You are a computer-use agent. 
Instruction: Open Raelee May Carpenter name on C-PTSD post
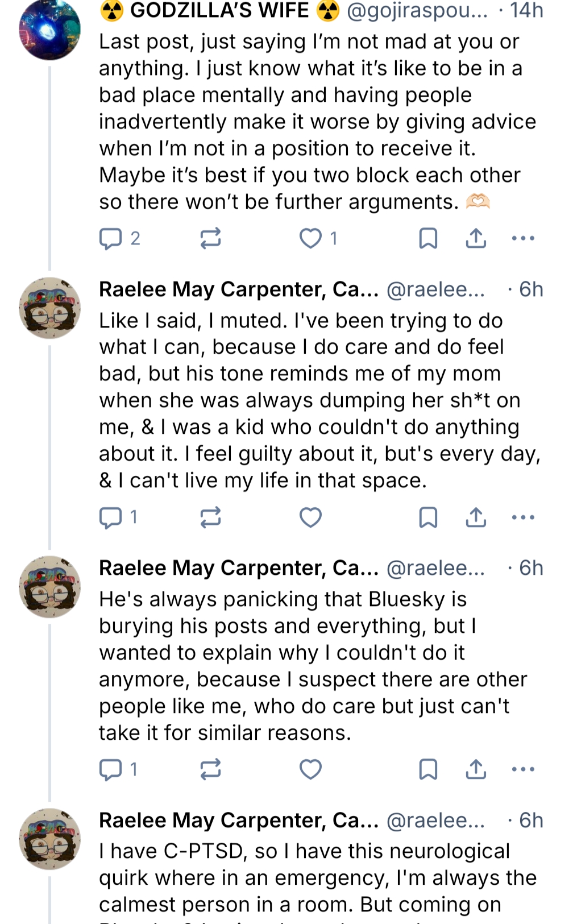pos(239,821)
